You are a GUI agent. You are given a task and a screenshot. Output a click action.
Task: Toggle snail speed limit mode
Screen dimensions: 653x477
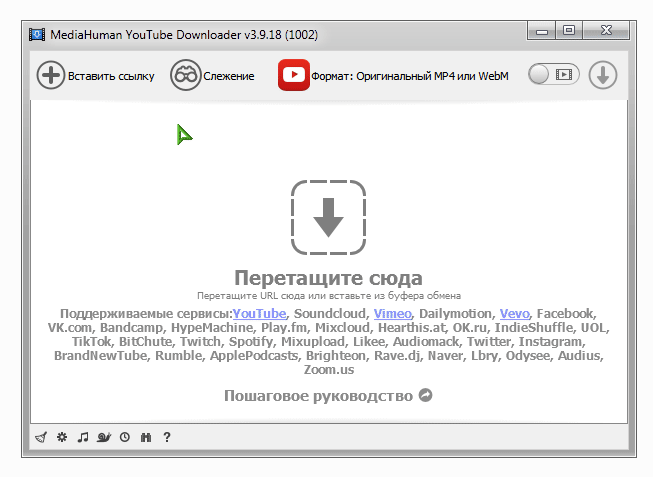tap(104, 437)
